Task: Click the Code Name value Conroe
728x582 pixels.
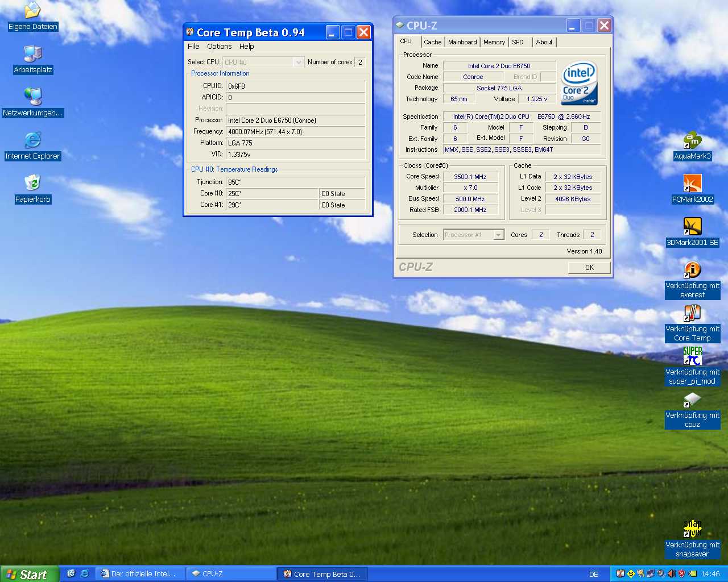Action: (x=473, y=77)
